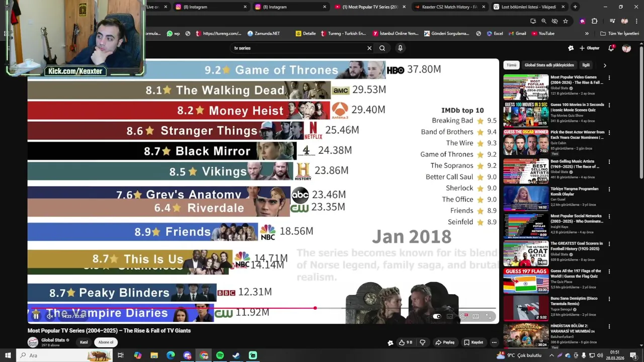Image resolution: width=644 pixels, height=362 pixels.
Task: Select the Tümü filter chip
Action: point(511,65)
